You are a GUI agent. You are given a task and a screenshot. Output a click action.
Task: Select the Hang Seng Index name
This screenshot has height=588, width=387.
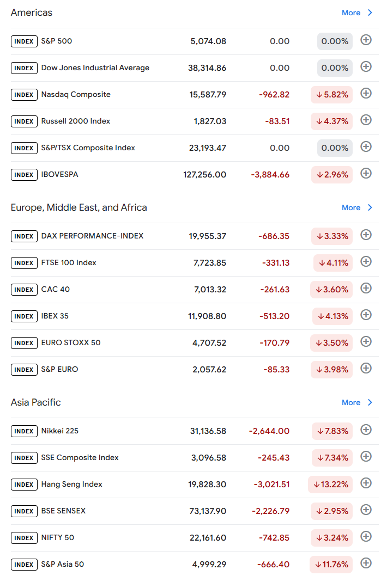coord(71,484)
